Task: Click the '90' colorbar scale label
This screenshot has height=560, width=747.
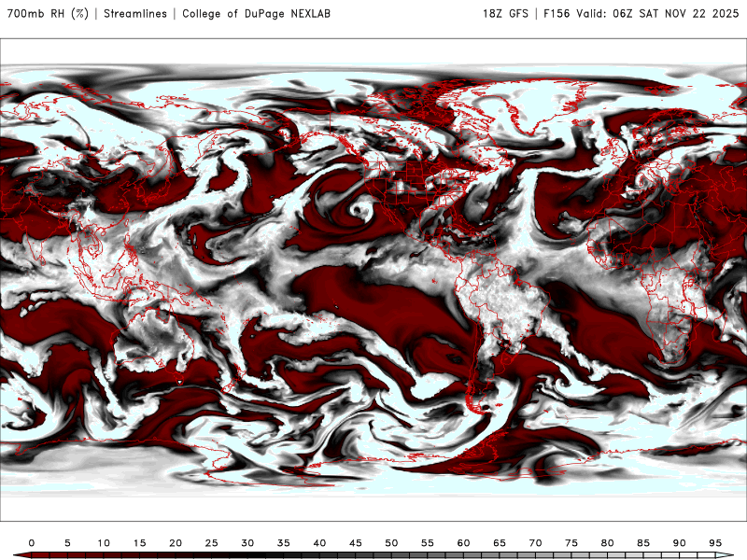Action: tap(680, 543)
